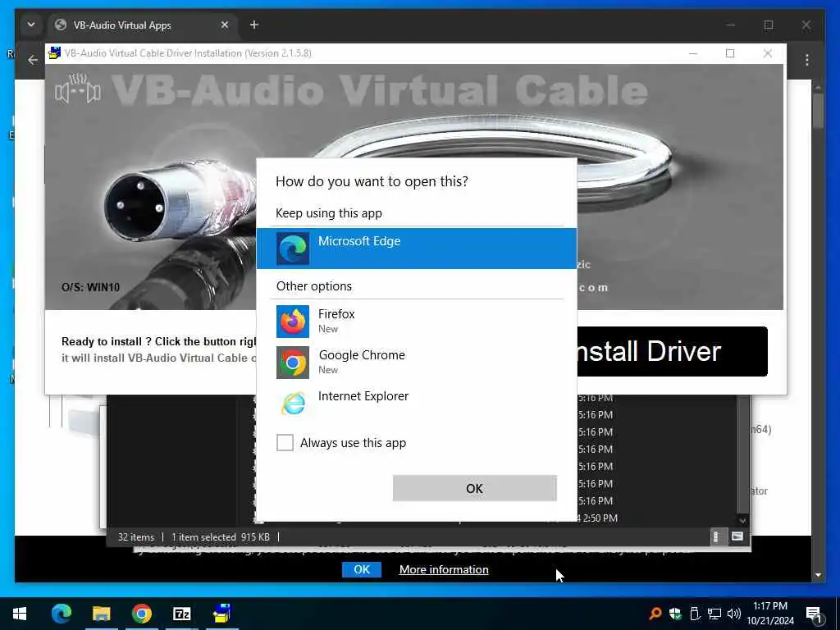
Task: Click the '32 items' status bar text
Action: (x=136, y=536)
